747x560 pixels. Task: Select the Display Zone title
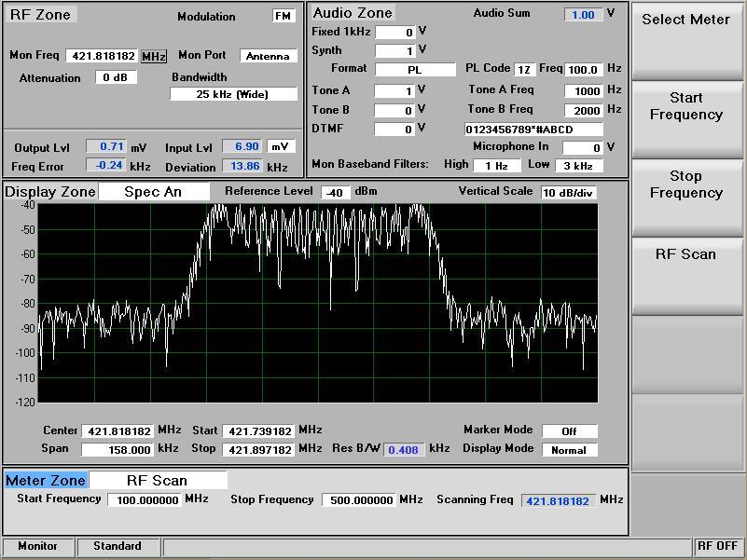[50, 192]
